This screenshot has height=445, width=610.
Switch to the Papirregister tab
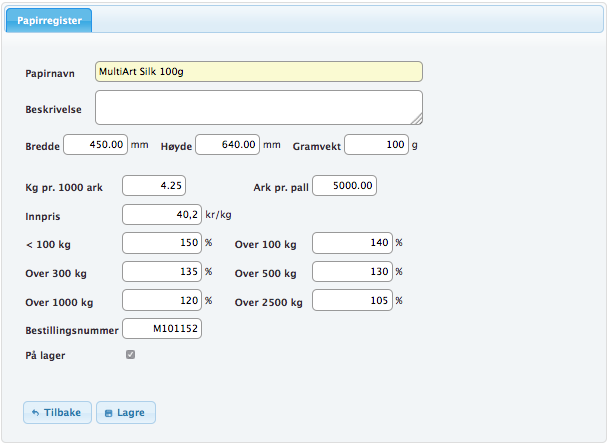coord(50,19)
